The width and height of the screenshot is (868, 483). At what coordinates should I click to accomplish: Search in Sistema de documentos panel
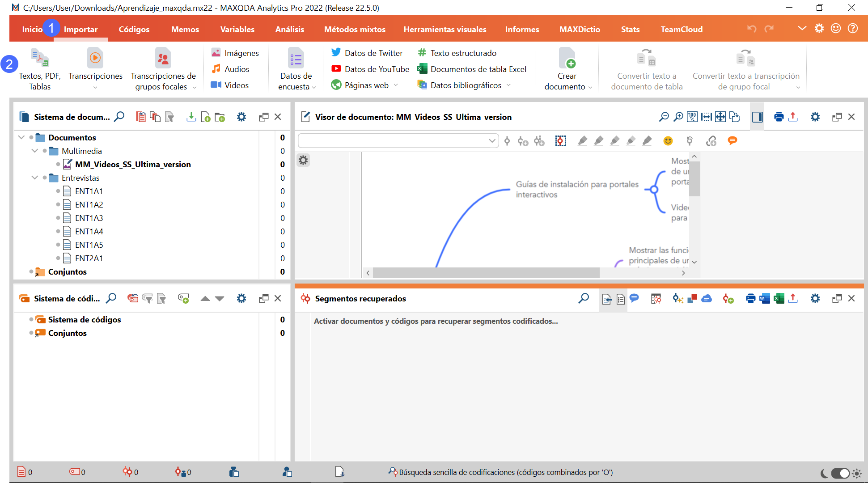tap(119, 117)
